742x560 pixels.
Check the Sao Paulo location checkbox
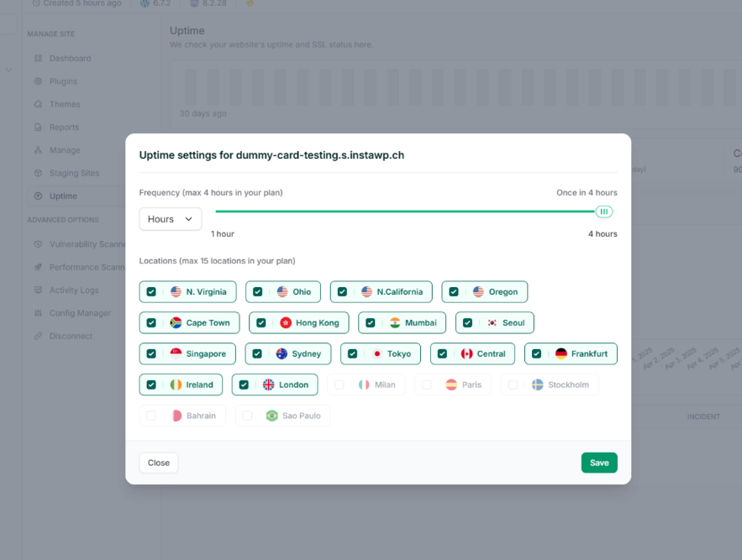[248, 416]
